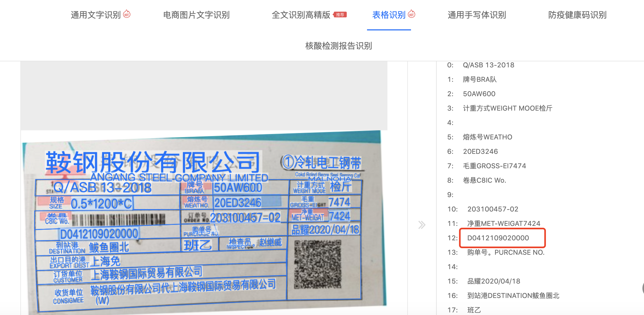The height and width of the screenshot is (315, 644).
Task: Click the QR code on the label image
Action: [318, 265]
